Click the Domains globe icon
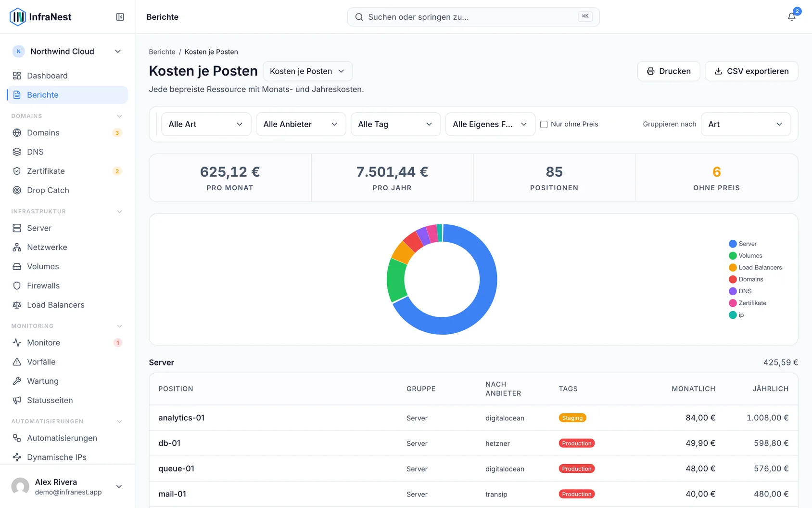This screenshot has width=812, height=508. (x=17, y=132)
